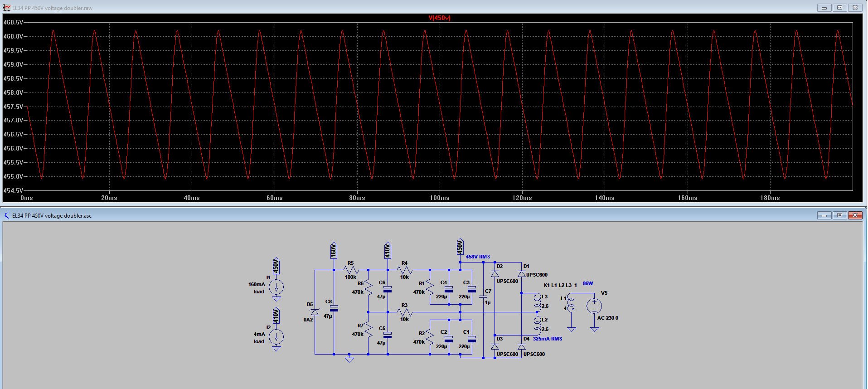The height and width of the screenshot is (389, 868).
Task: Click the 410V net flag above source I2
Action: [276, 316]
